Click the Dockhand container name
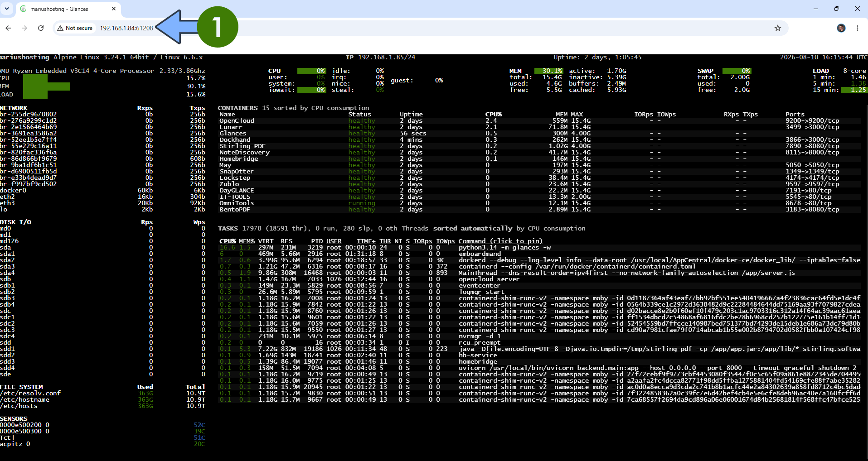 235,140
